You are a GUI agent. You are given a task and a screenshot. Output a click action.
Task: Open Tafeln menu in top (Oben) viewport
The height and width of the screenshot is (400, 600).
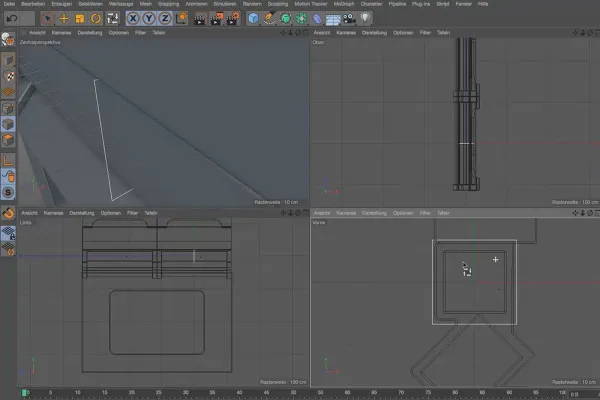[443, 33]
